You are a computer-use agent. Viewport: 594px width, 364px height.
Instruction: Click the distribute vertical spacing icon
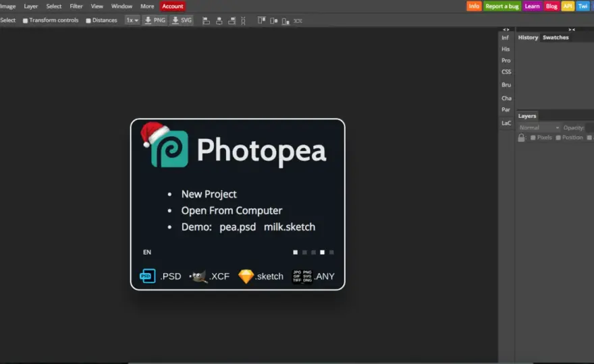click(x=243, y=21)
